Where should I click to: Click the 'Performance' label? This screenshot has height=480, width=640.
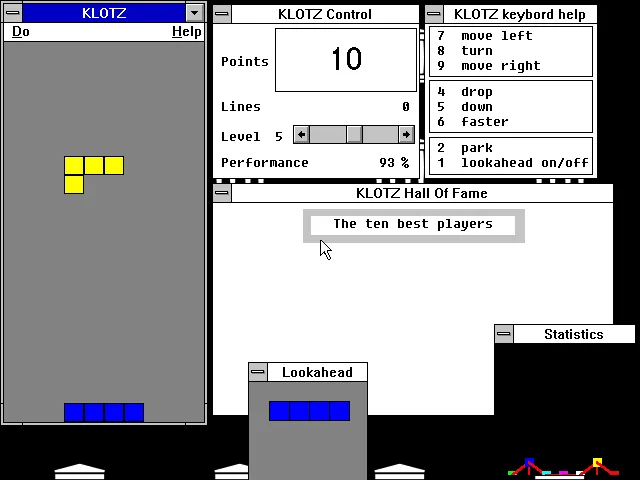tap(265, 163)
